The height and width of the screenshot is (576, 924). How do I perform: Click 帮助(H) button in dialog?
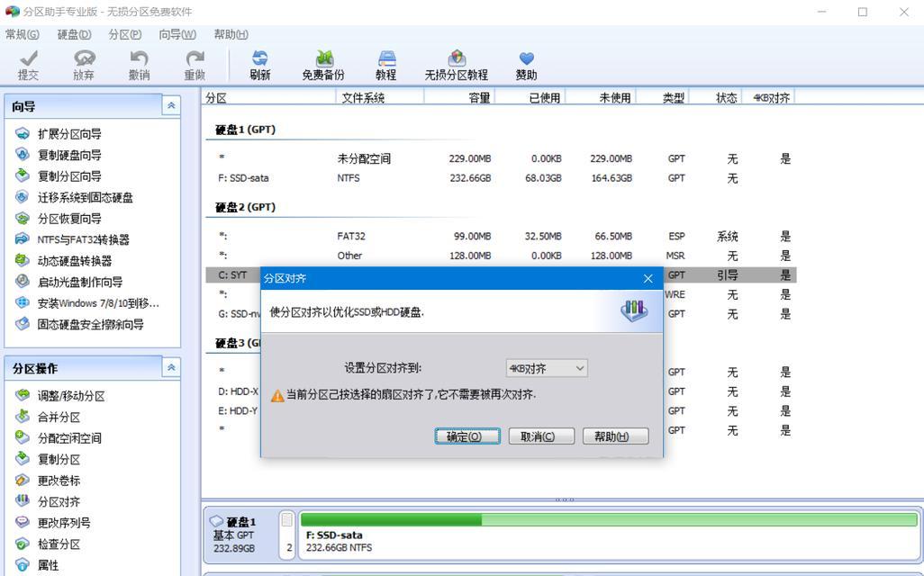tap(615, 436)
